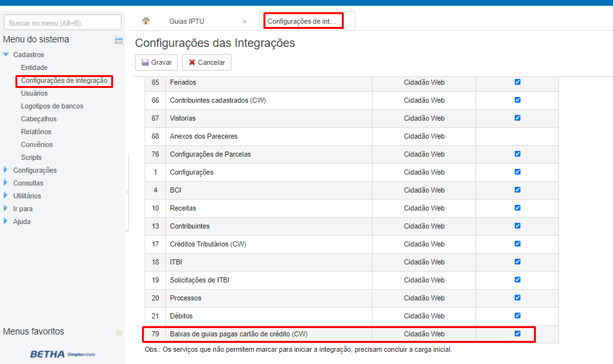Open Logotipos de bancos in sidebar
The width and height of the screenshot is (613, 364).
click(52, 106)
